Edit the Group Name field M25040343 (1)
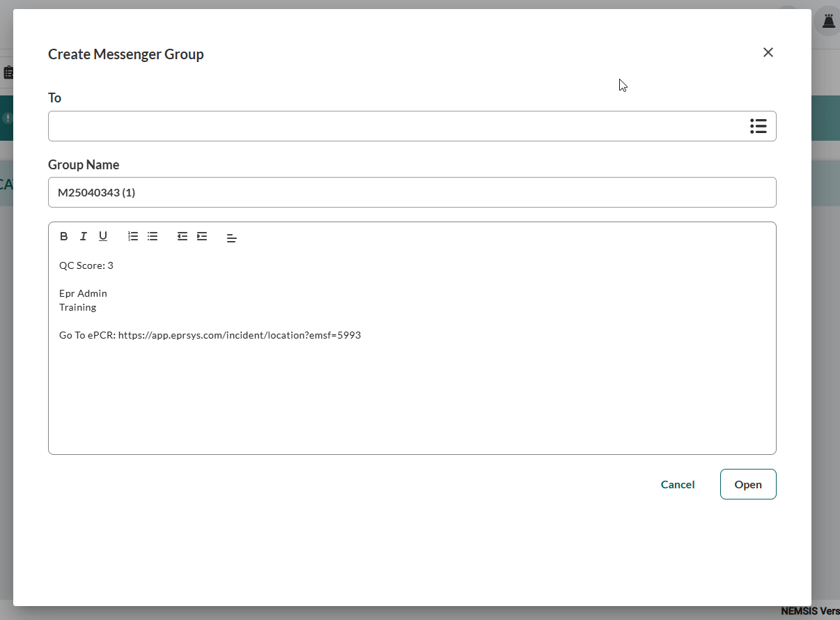 pos(412,192)
